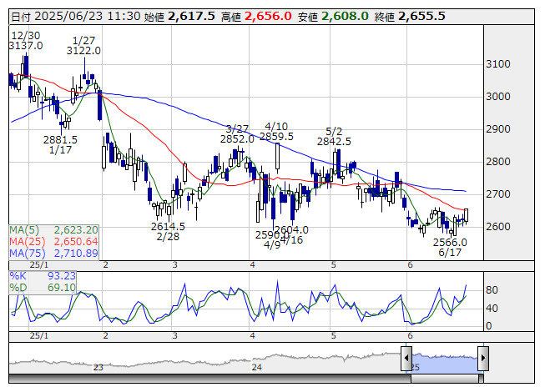Click the MA(5) legend entry
Viewport: 545px width, 392px height.
coord(54,229)
